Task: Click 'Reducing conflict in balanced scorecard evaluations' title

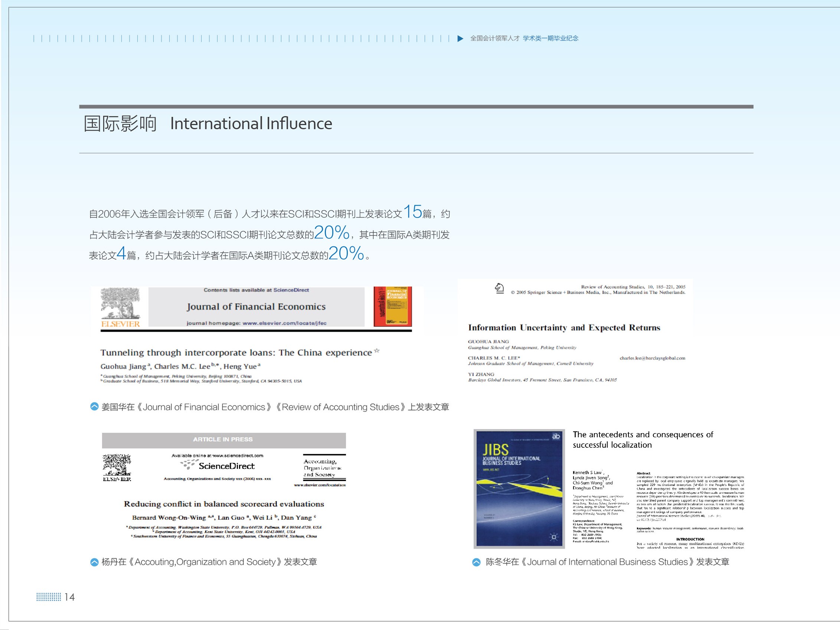Action: click(x=224, y=504)
